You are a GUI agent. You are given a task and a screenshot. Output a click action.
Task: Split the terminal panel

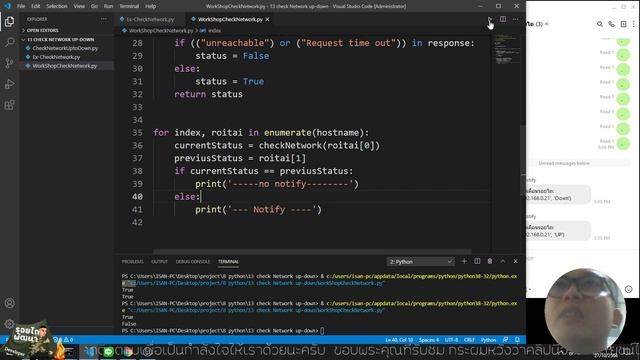click(477, 261)
